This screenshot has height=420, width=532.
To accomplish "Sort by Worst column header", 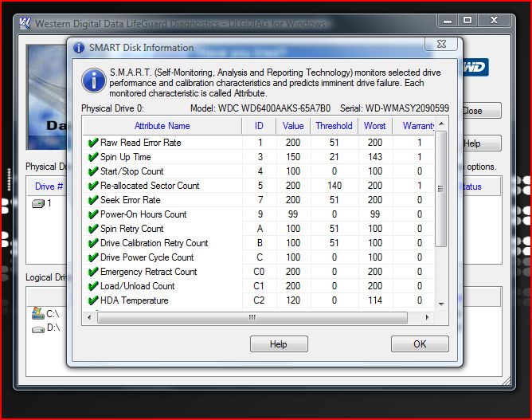I will 375,126.
